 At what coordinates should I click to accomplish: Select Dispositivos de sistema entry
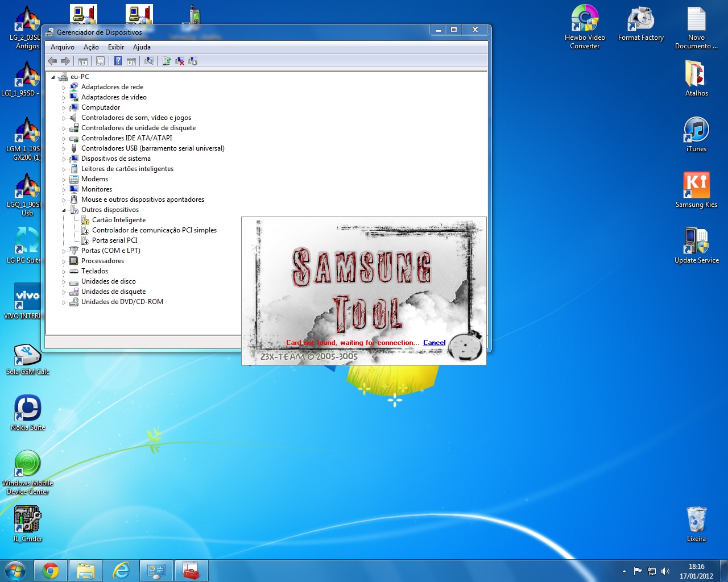point(116,159)
